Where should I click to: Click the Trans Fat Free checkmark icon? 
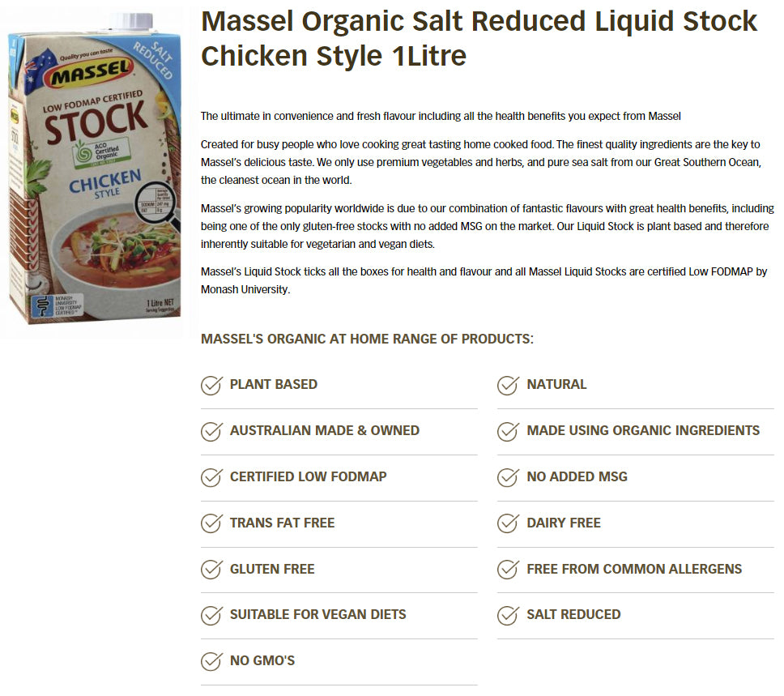click(211, 523)
